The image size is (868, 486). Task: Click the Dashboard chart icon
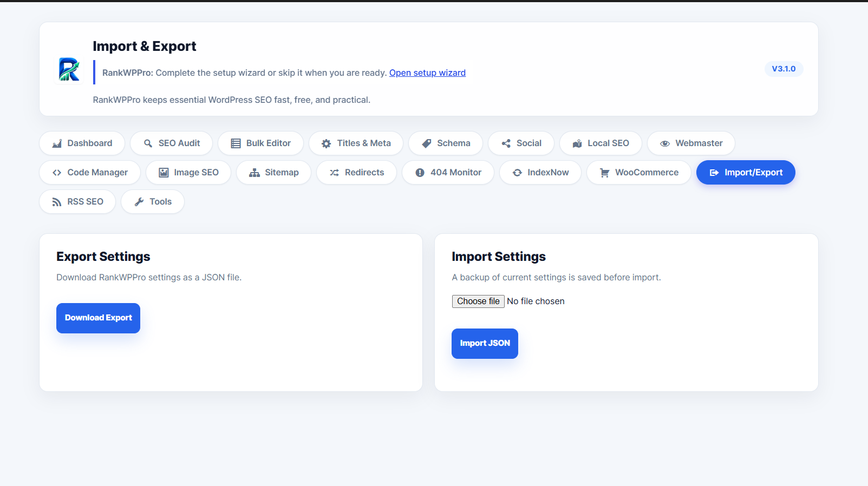57,143
